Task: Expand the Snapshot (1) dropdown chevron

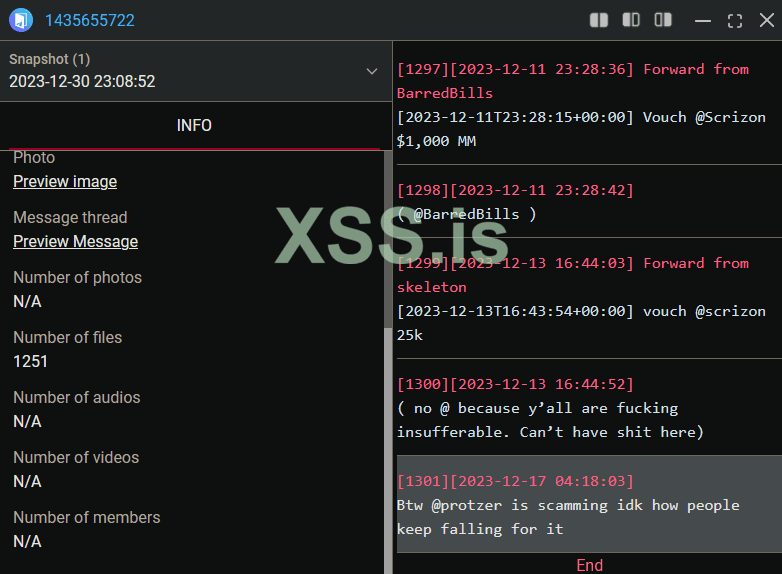Action: [x=372, y=71]
